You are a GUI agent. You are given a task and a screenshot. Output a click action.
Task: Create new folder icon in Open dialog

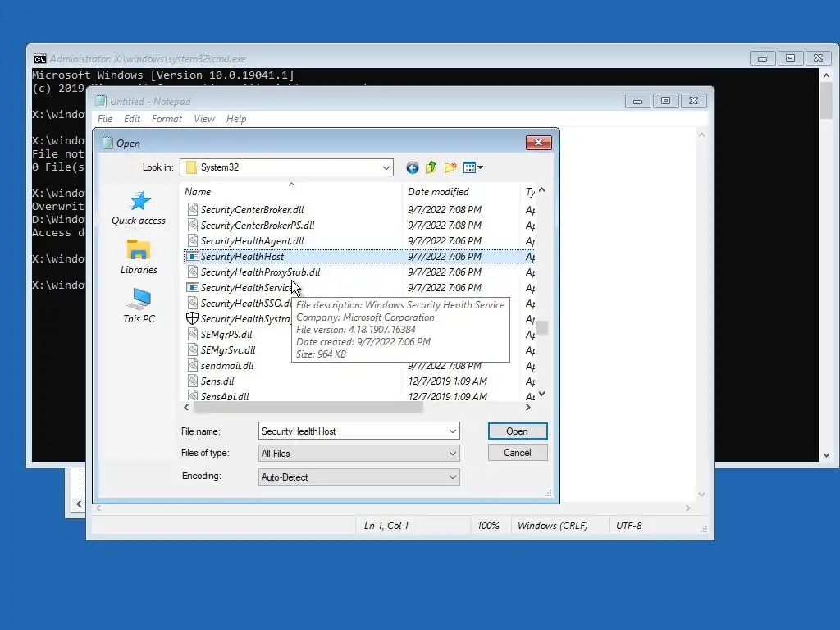click(x=450, y=167)
